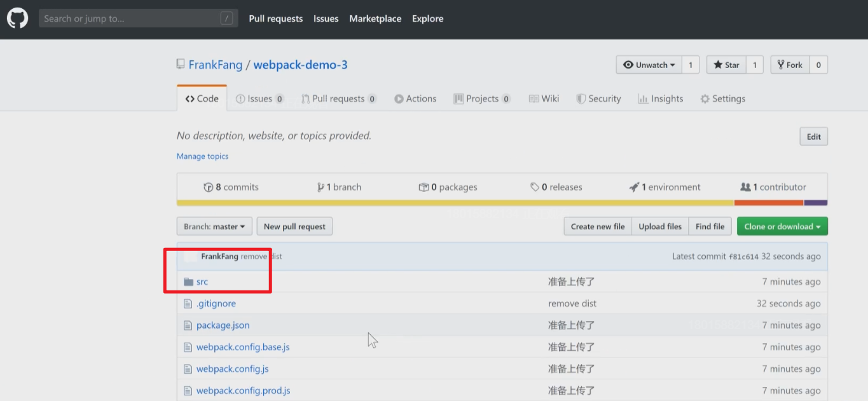
Task: Open 0 releases
Action: pyautogui.click(x=556, y=187)
